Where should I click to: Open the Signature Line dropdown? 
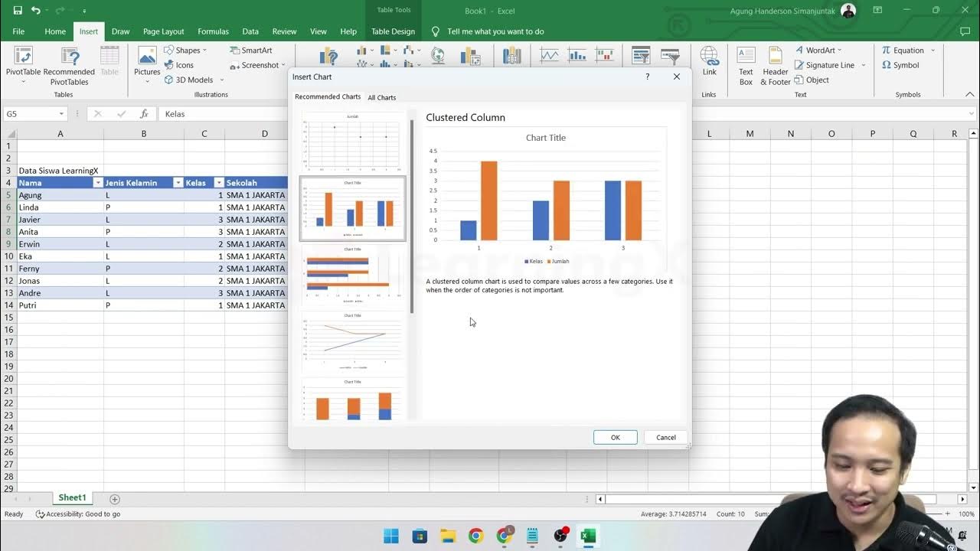830,65
